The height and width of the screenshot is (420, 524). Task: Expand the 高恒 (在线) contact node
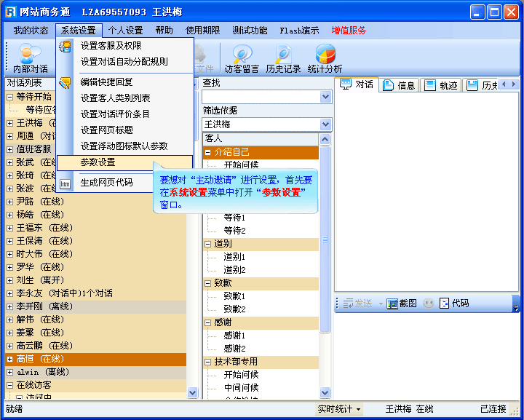[9, 359]
